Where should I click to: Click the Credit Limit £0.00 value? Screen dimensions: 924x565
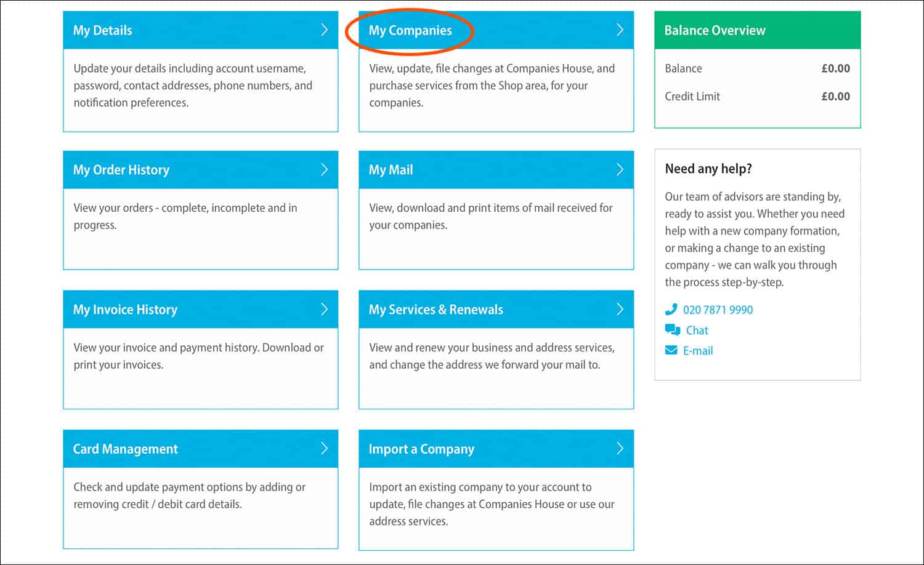(836, 96)
